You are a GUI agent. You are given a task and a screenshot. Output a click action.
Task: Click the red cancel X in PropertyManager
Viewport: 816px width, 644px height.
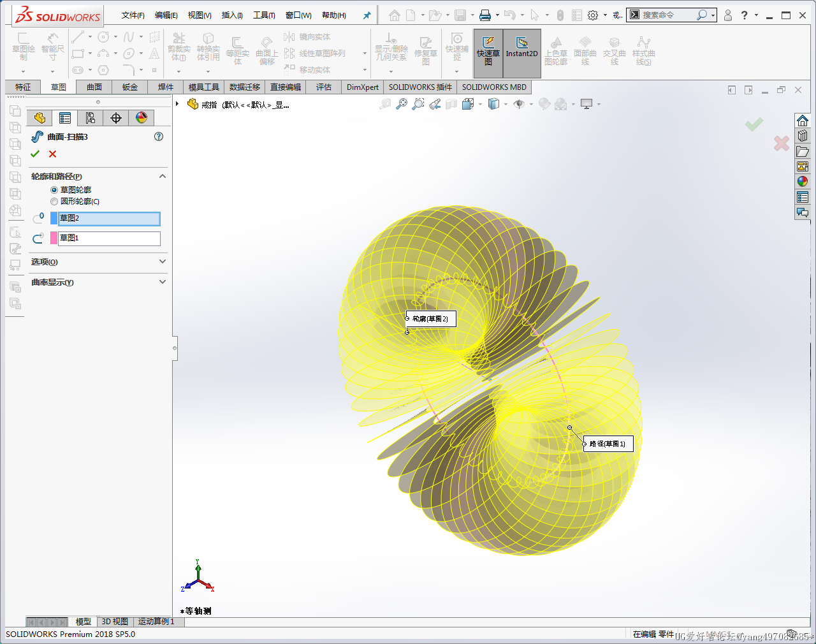(x=52, y=154)
